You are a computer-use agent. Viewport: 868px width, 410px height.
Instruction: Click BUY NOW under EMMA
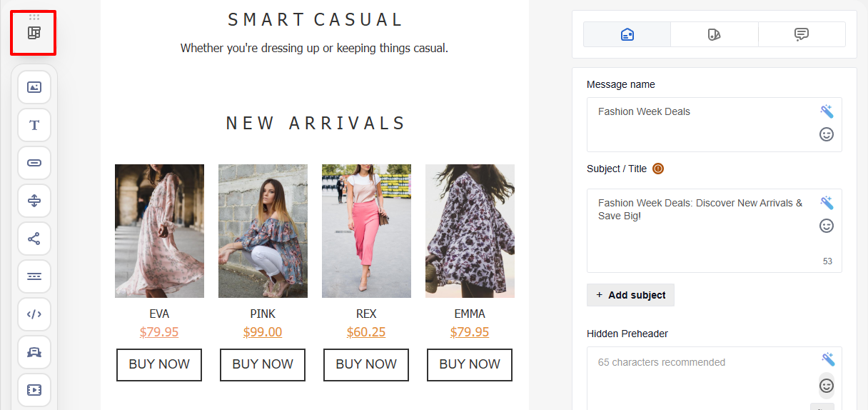470,364
